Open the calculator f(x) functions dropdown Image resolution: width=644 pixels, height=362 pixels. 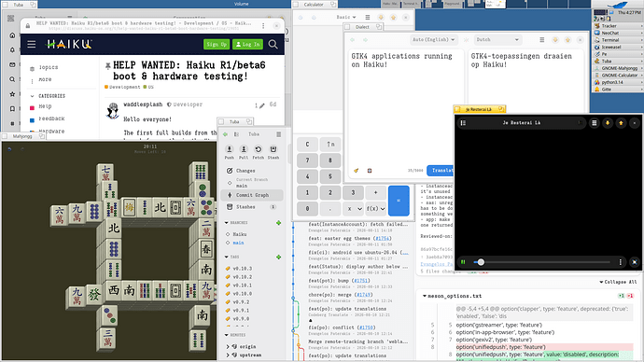375,208
